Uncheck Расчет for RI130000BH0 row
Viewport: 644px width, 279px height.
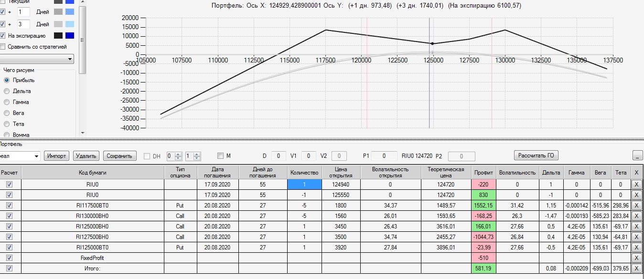[9, 216]
